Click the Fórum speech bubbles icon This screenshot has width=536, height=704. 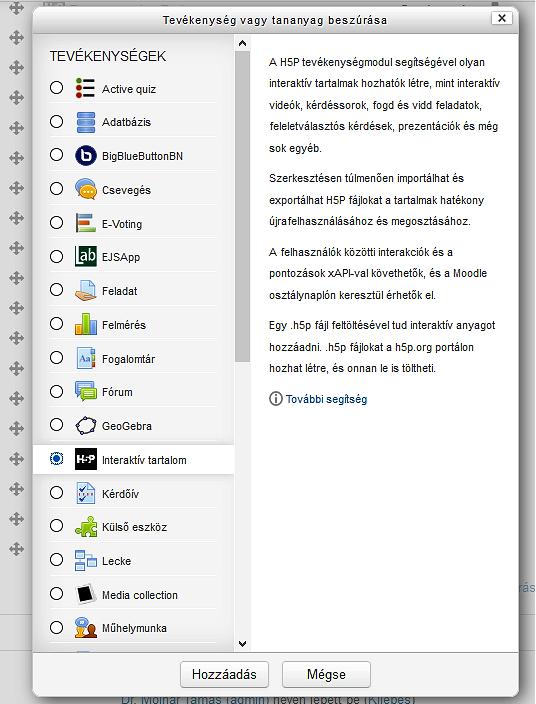pyautogui.click(x=85, y=391)
